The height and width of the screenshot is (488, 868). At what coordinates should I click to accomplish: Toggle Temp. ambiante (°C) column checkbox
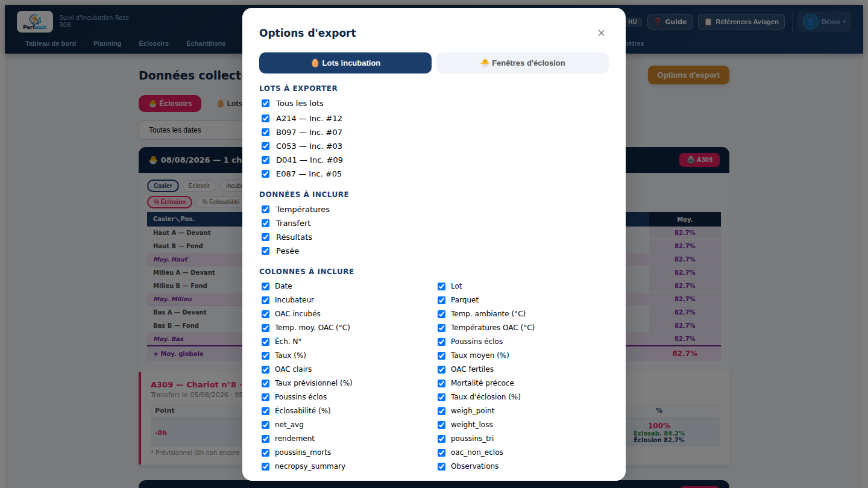tap(441, 314)
